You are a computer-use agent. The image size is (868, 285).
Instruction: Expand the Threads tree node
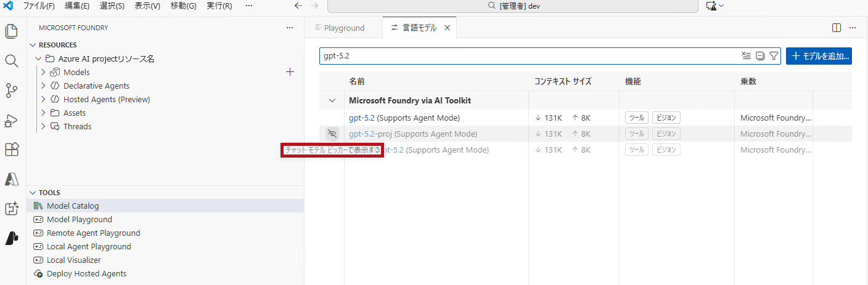(x=43, y=126)
